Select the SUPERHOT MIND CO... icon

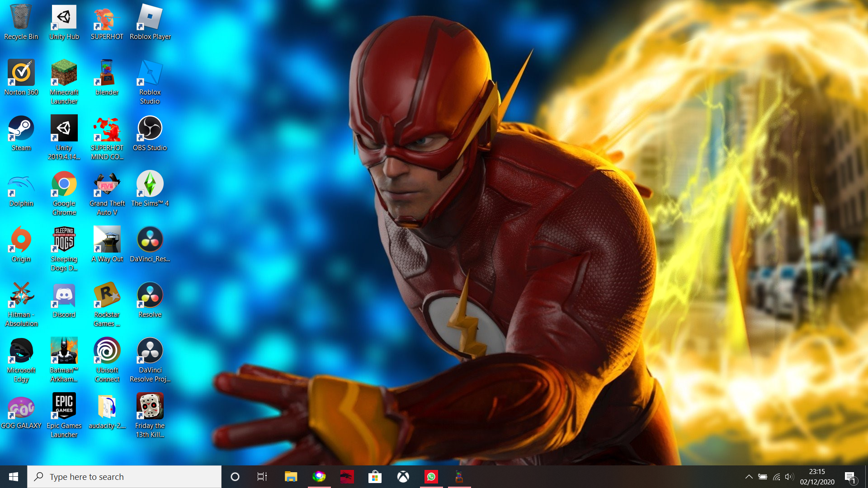[x=107, y=138]
